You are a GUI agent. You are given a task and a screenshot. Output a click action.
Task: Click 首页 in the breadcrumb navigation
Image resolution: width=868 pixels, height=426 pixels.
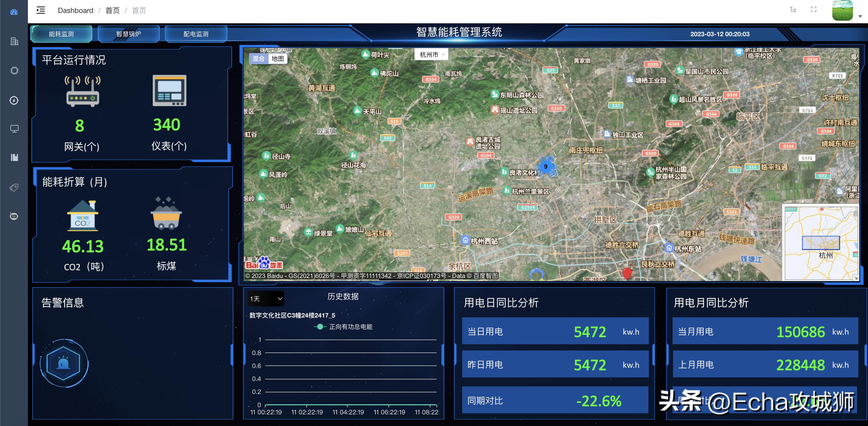[x=112, y=10]
